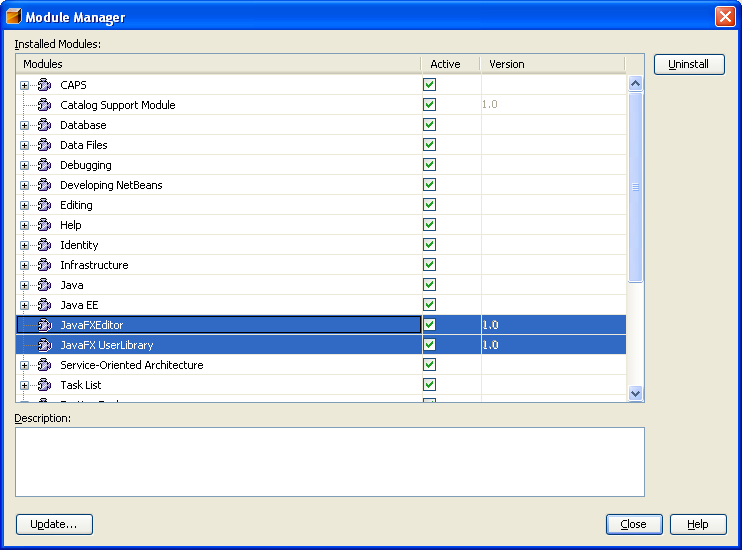
Task: Click the Module Manager title bar icon
Action: pos(14,16)
